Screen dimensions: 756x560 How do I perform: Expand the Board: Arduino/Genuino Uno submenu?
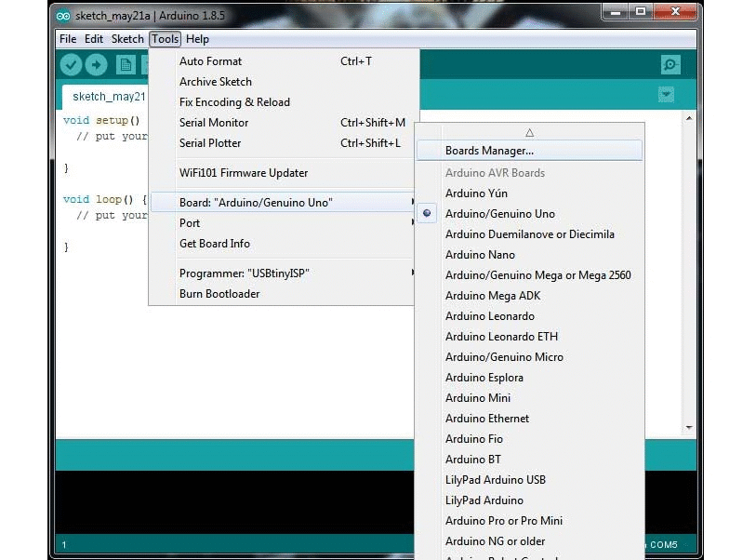tap(284, 203)
